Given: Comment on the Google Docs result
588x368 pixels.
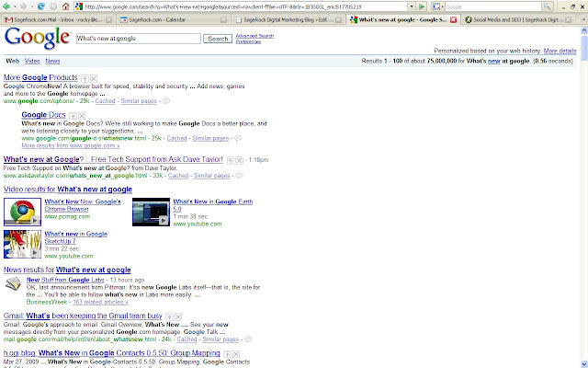Looking at the screenshot, I should (x=238, y=138).
